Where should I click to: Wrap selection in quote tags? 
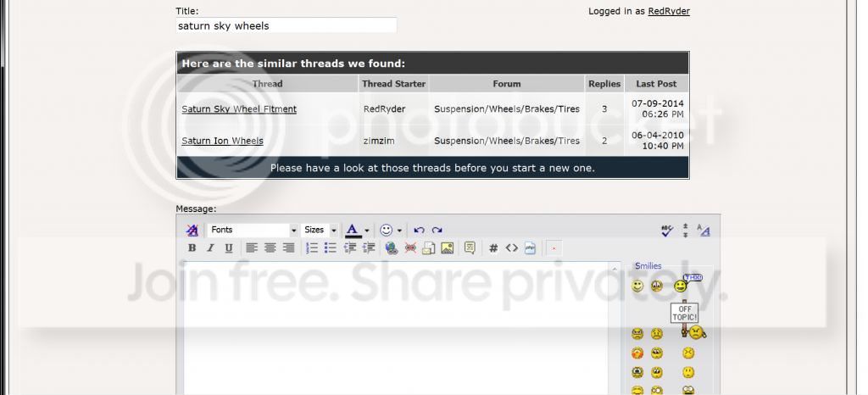click(x=470, y=248)
